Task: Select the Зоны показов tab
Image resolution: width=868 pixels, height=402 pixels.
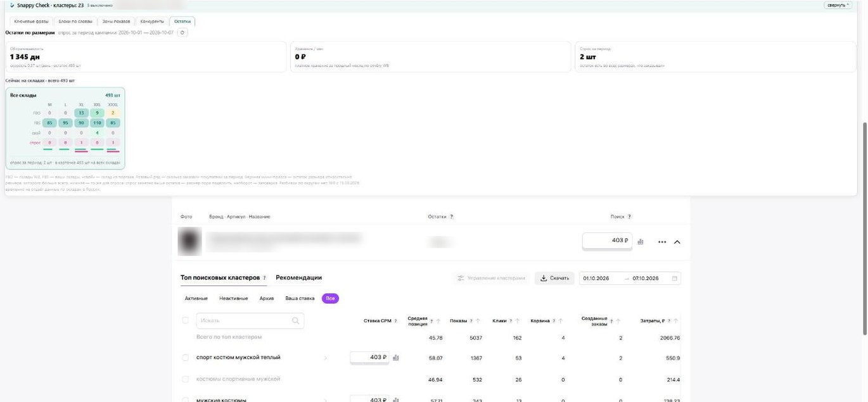Action: (x=117, y=22)
